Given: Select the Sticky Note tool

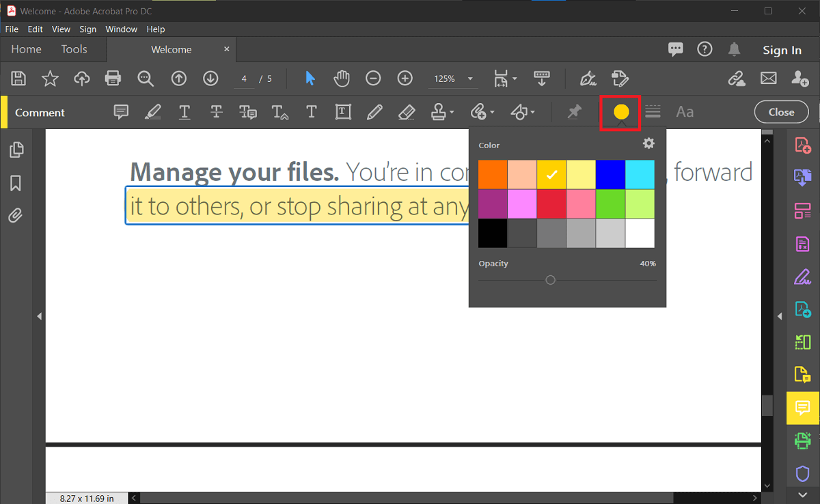Looking at the screenshot, I should click(121, 111).
